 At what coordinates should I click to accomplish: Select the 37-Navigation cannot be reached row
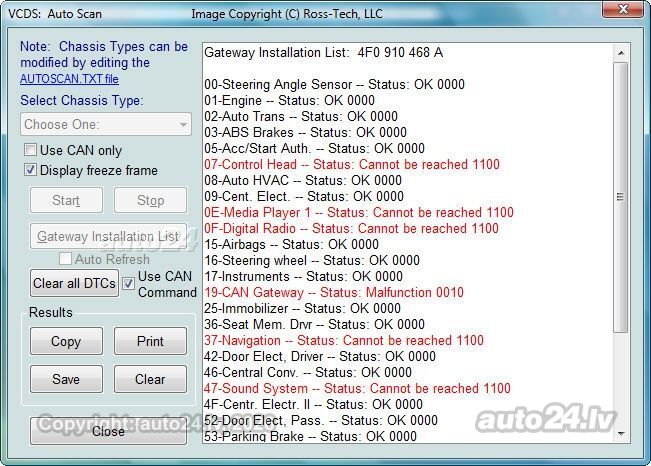344,340
